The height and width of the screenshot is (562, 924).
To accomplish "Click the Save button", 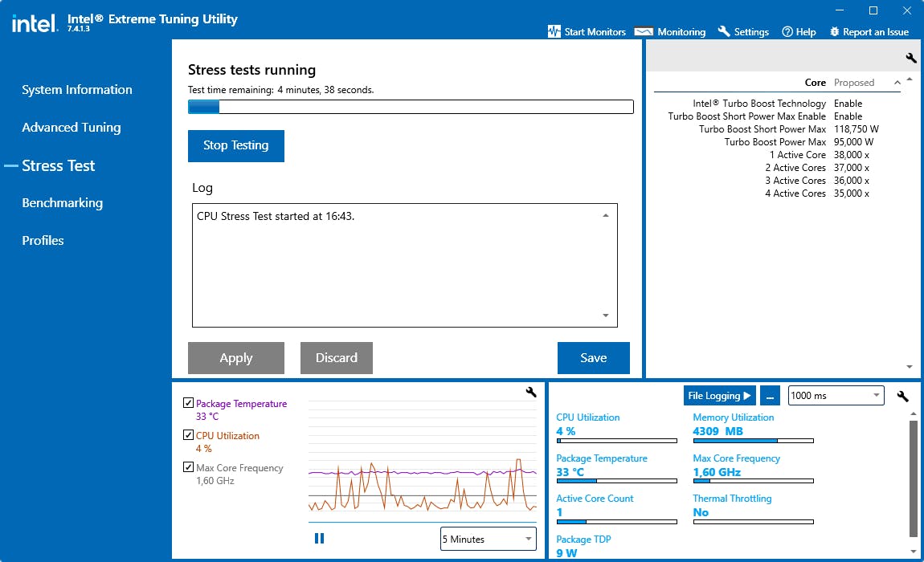I will pyautogui.click(x=594, y=357).
